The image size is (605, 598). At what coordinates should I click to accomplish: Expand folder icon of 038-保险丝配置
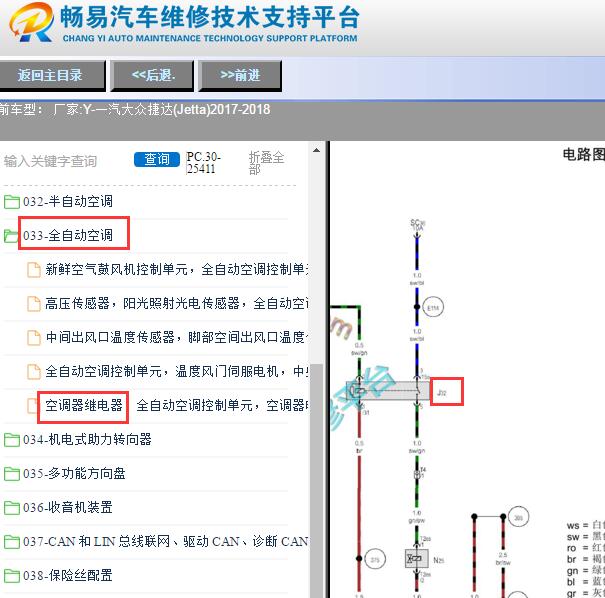coord(12,576)
